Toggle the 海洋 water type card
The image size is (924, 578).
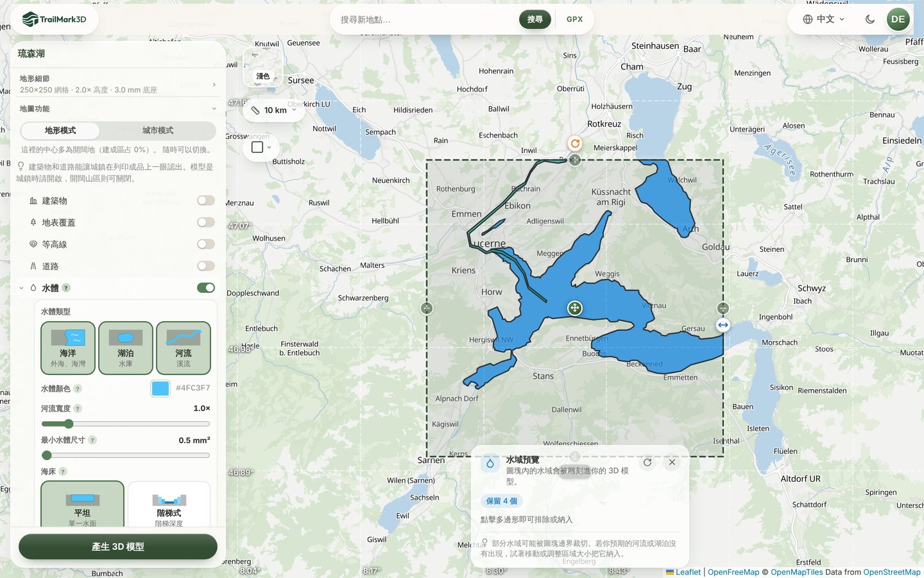tap(68, 348)
